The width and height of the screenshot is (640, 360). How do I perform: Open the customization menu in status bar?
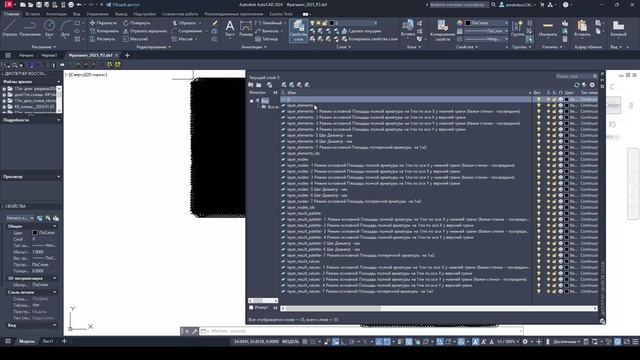click(x=635, y=341)
